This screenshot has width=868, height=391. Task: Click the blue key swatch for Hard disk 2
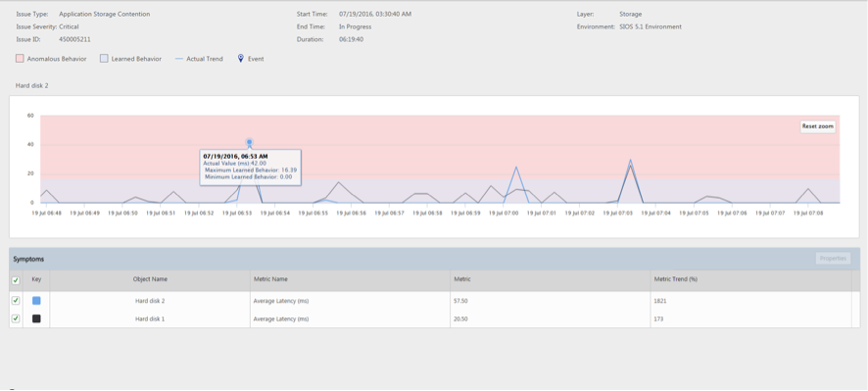click(x=36, y=301)
